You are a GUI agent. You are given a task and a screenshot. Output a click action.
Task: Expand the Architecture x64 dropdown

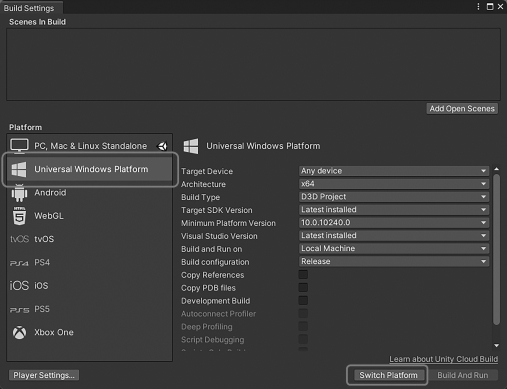click(x=394, y=184)
